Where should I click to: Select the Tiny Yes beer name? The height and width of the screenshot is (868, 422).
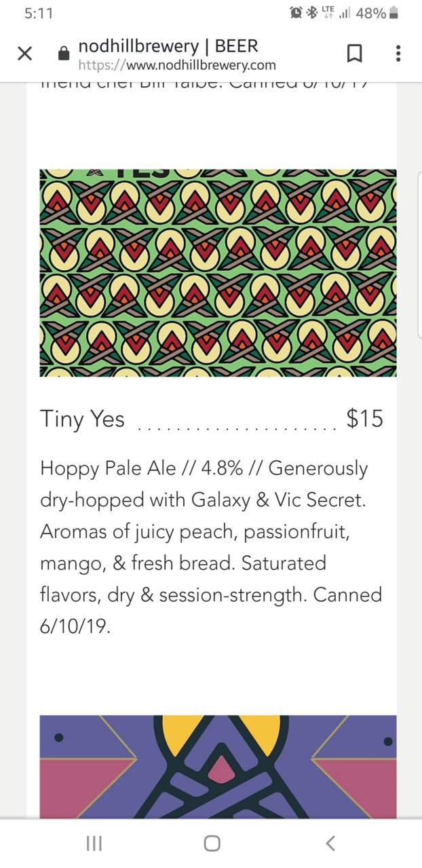pyautogui.click(x=82, y=419)
